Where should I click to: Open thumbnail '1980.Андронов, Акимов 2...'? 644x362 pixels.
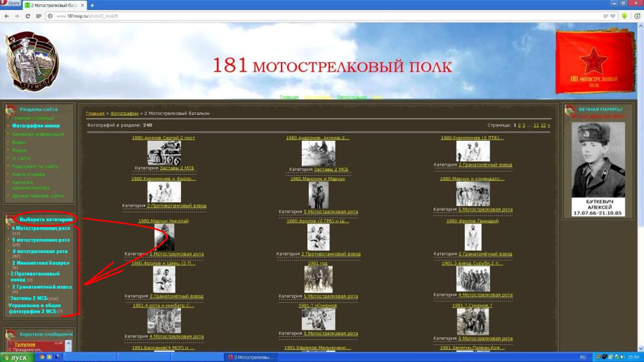point(318,154)
